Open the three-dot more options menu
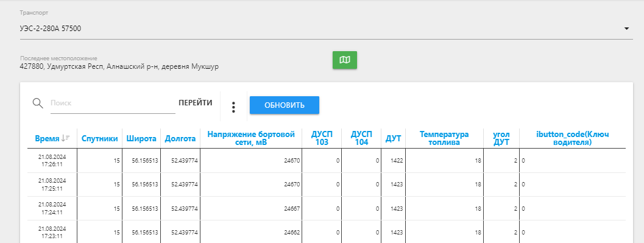The width and height of the screenshot is (644, 243). (x=233, y=107)
